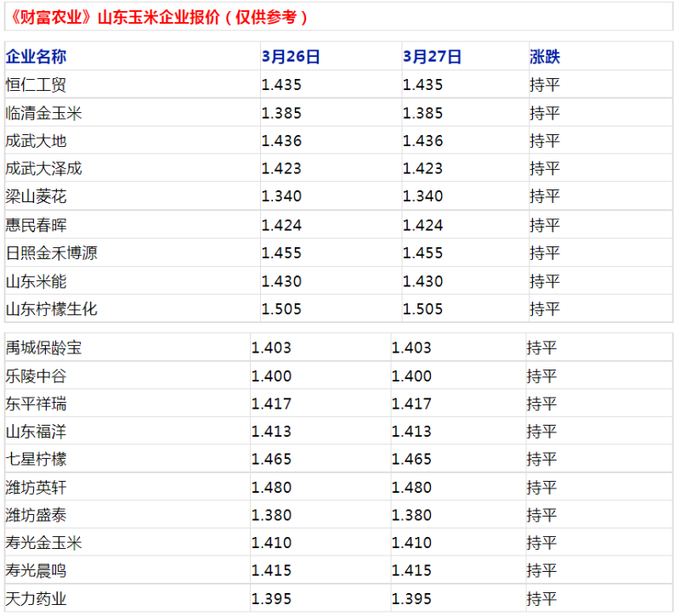
Task: Click 持平 in the 天力药业 row
Action: [x=541, y=599]
